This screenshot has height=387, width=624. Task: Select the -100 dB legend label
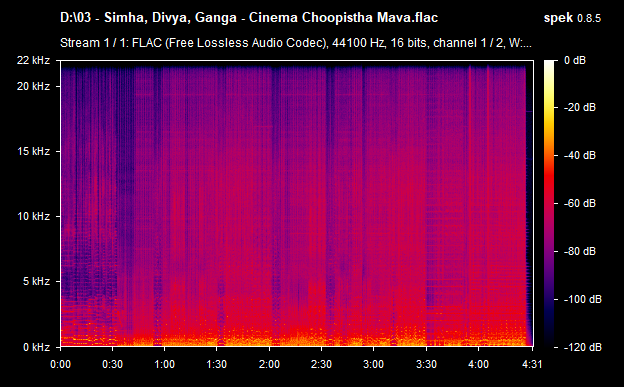coord(583,299)
